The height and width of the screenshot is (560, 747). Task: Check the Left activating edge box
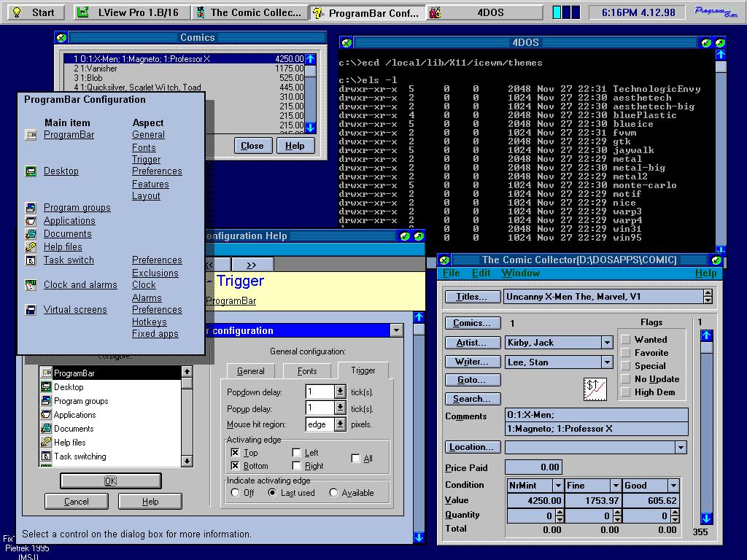coord(297,453)
